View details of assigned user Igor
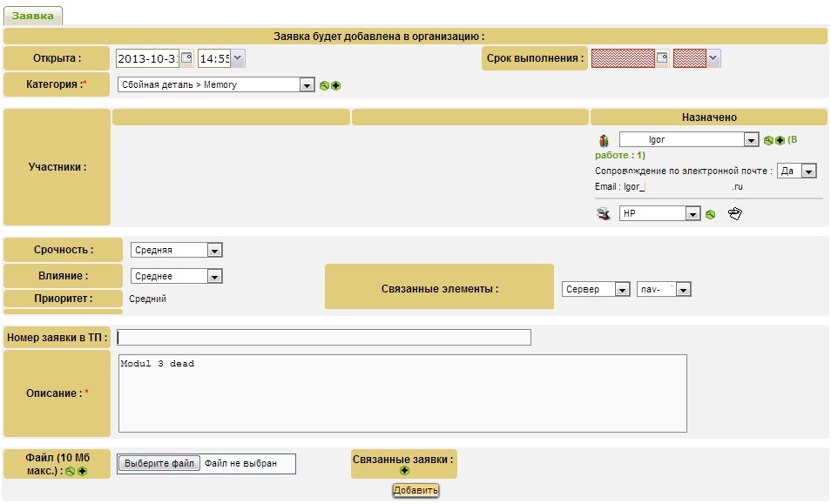Viewport: 831px width, 504px height. pos(768,140)
